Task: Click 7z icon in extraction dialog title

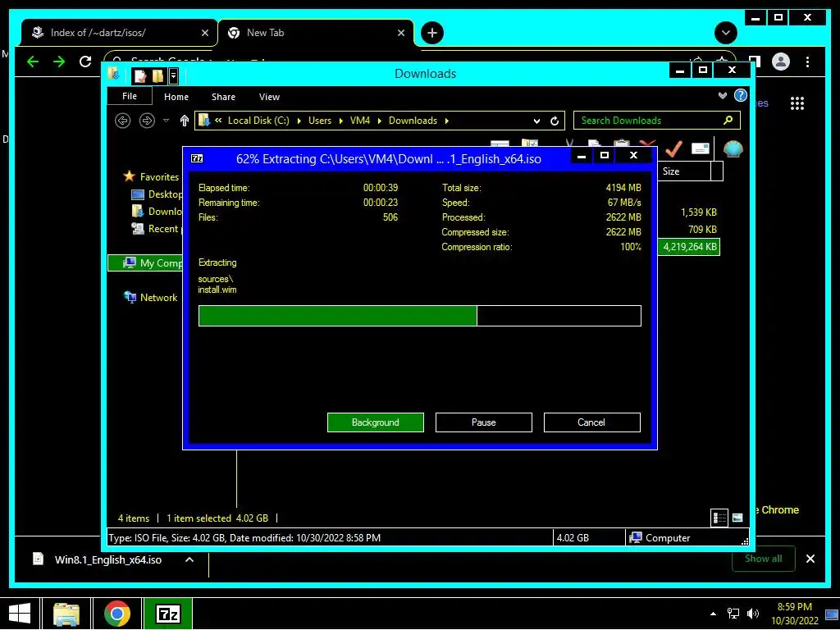Action: [197, 158]
